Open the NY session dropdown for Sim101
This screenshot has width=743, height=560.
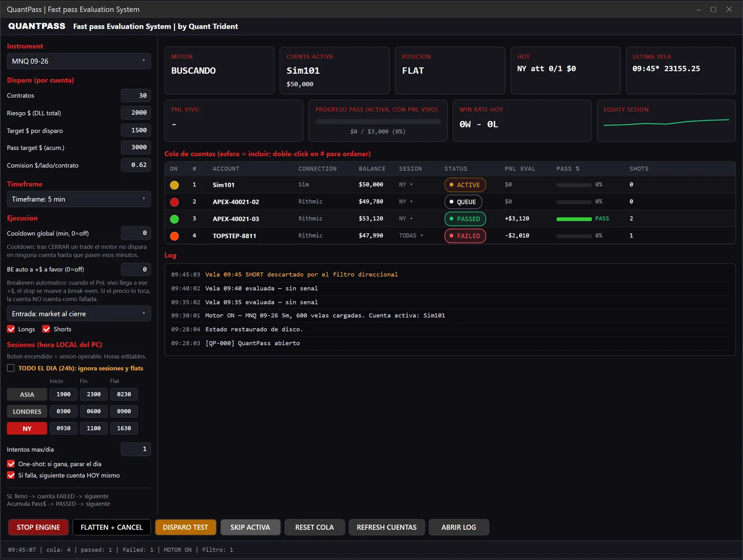tap(406, 185)
